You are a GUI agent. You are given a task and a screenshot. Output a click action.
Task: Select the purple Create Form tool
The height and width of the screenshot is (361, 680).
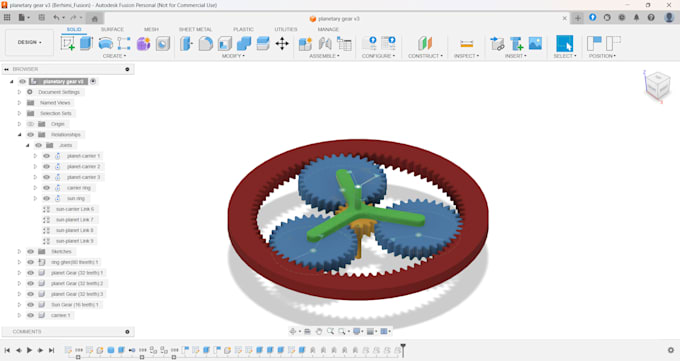[x=143, y=43]
